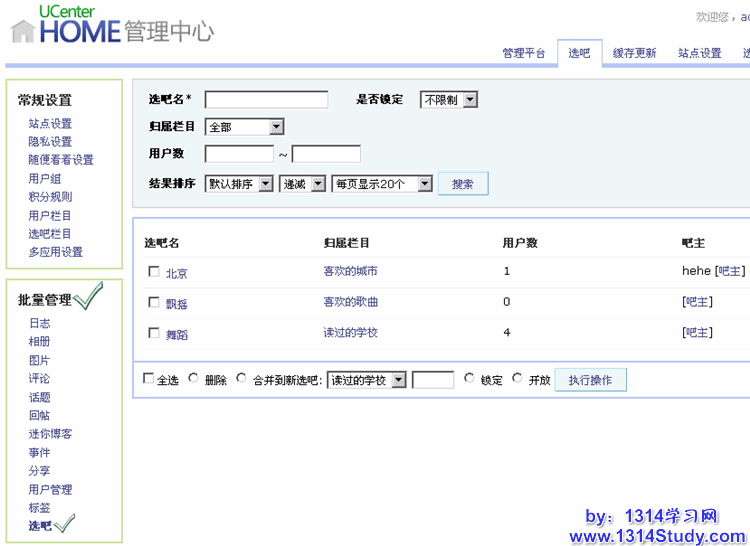Image resolution: width=750 pixels, height=546 pixels.
Task: Click the 执行操作 button
Action: tap(590, 380)
